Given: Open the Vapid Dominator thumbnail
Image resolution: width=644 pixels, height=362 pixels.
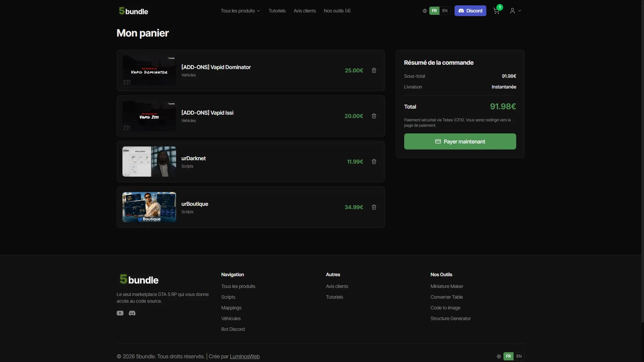Looking at the screenshot, I should 149,70.
